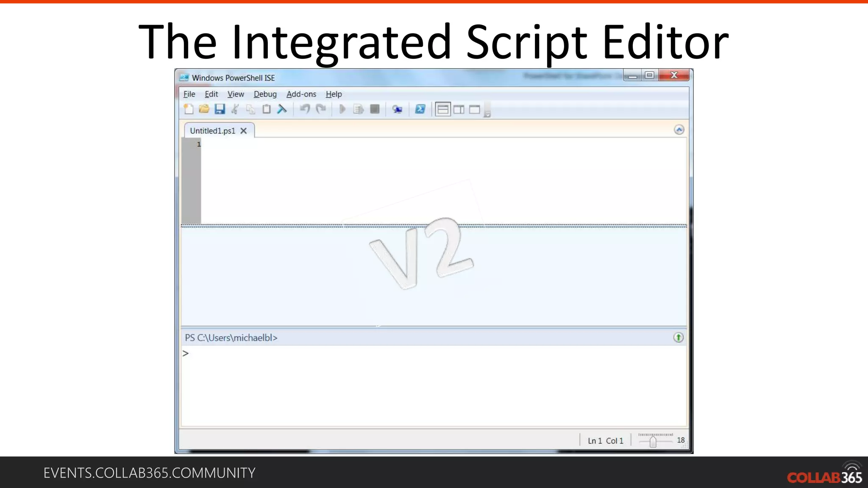Maximize the PowerShell ISE window
Screen dimensions: 868x488
649,75
